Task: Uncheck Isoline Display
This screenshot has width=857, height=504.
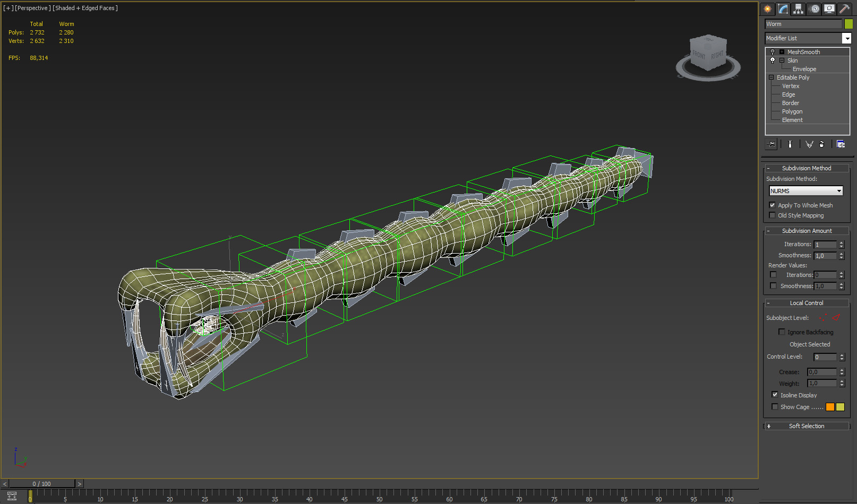Action: pyautogui.click(x=775, y=395)
